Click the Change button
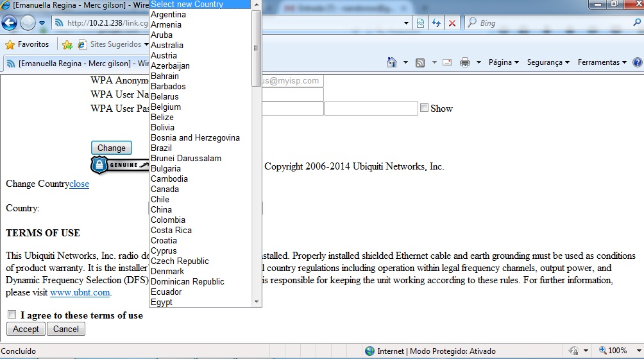 112,148
